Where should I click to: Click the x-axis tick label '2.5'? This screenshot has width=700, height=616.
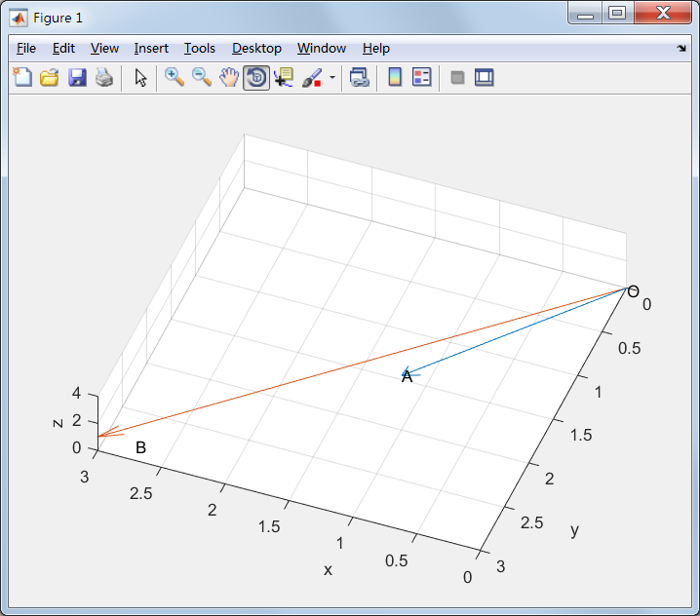(141, 494)
